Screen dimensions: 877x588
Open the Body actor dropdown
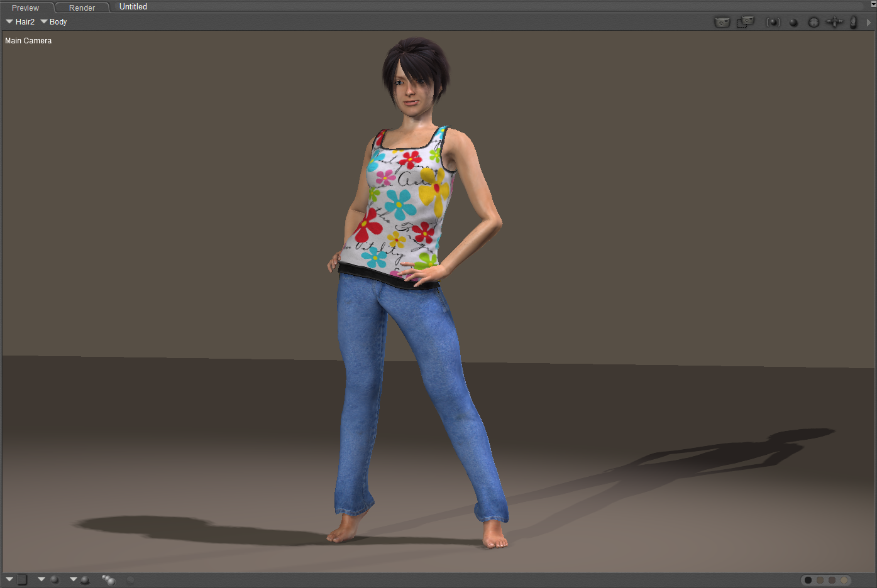click(x=54, y=22)
